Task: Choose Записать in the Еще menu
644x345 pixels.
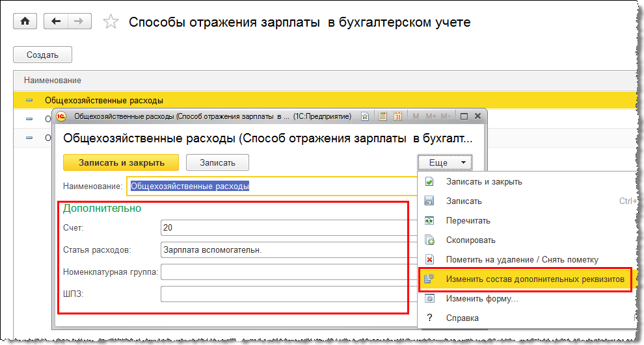Action: [464, 201]
